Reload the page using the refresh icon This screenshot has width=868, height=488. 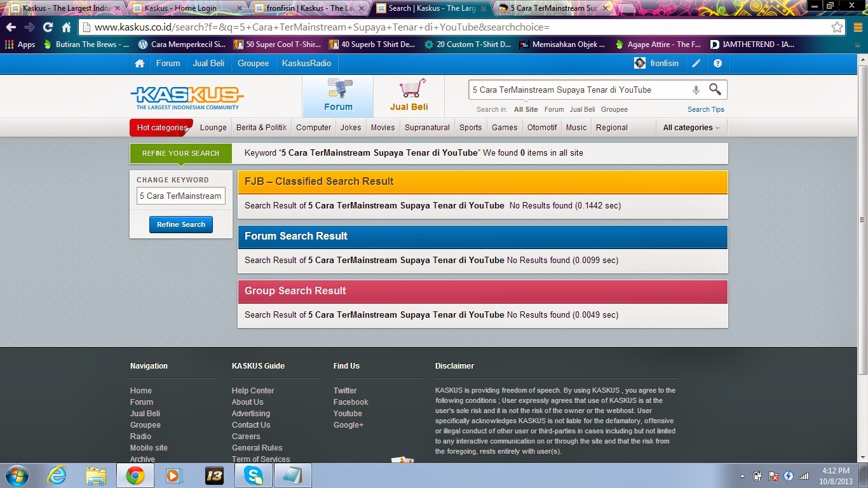tap(48, 27)
